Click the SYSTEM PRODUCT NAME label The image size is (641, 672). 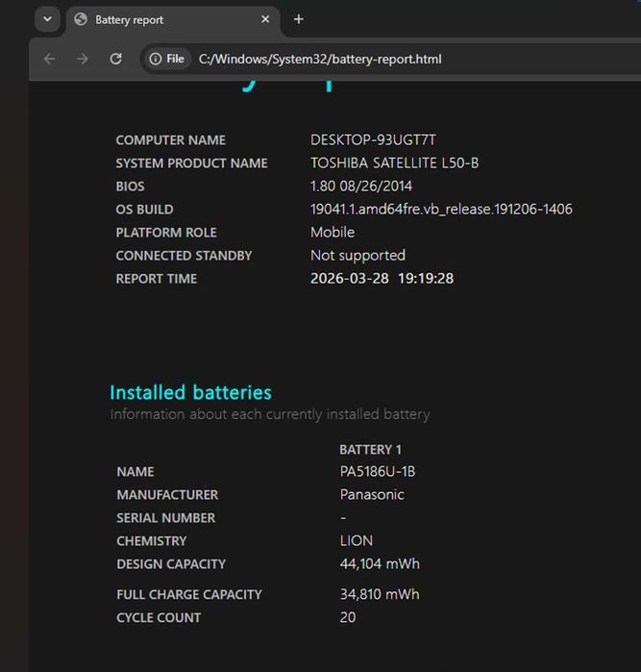click(191, 163)
